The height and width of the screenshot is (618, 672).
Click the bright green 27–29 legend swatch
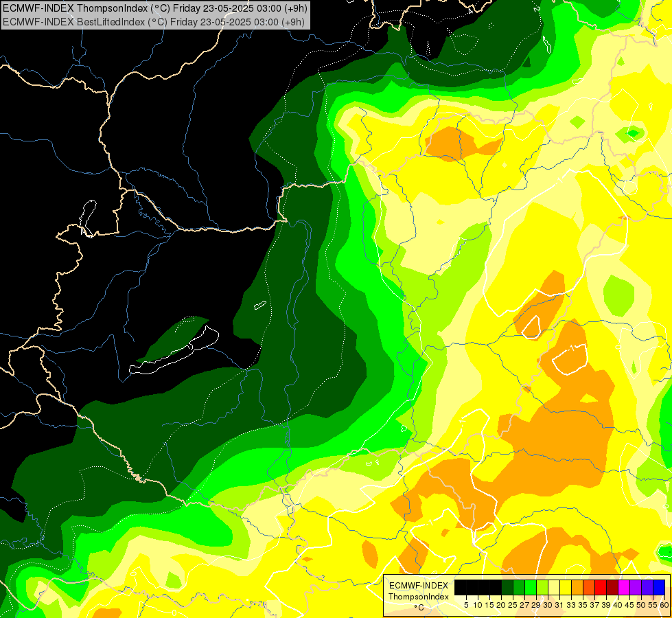tap(531, 588)
